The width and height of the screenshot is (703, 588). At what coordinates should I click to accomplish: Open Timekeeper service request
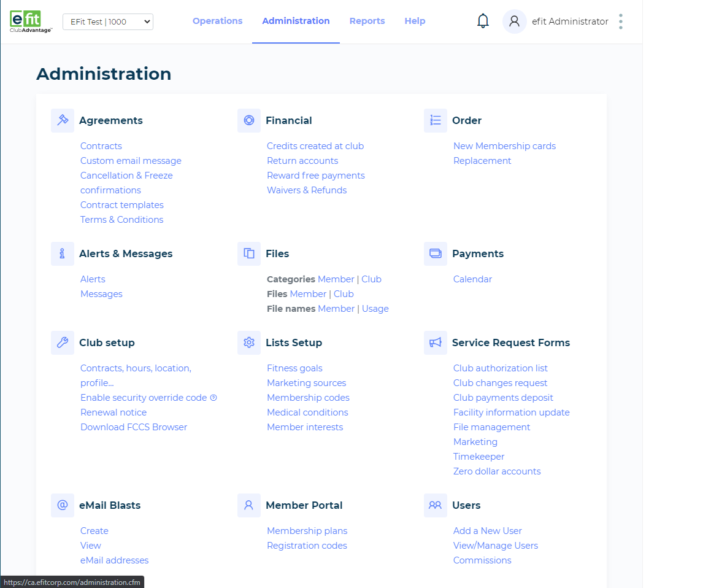coord(479,457)
